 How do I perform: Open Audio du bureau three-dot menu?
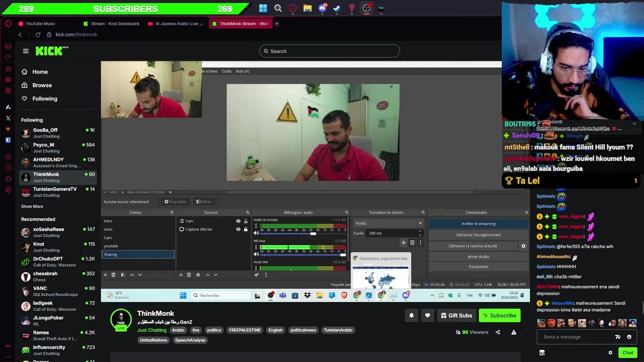pyautogui.click(x=256, y=227)
